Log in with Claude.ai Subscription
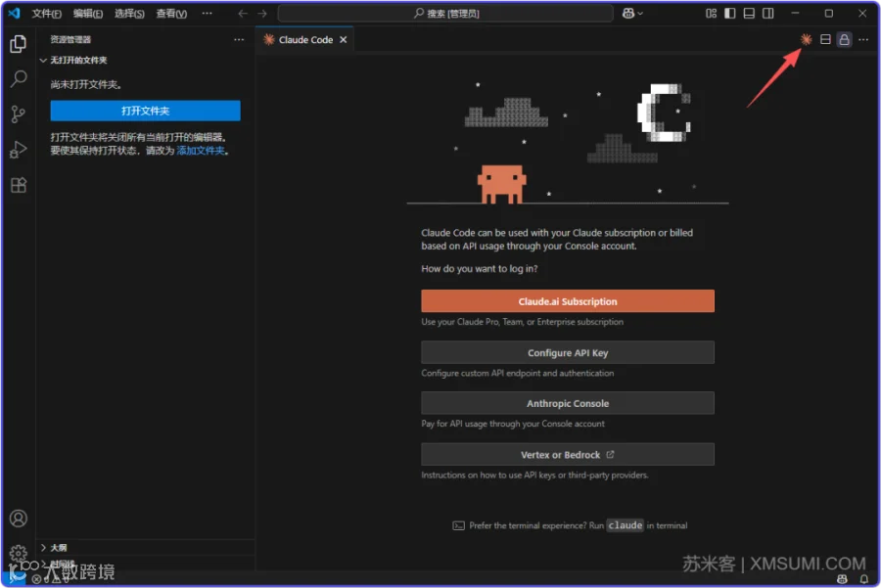This screenshot has width=881, height=588. coord(568,301)
